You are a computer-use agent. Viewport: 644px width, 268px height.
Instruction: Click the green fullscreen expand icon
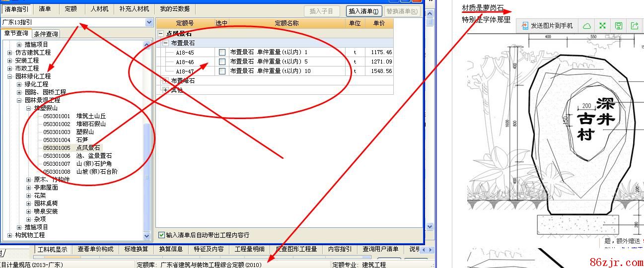[x=602, y=26]
